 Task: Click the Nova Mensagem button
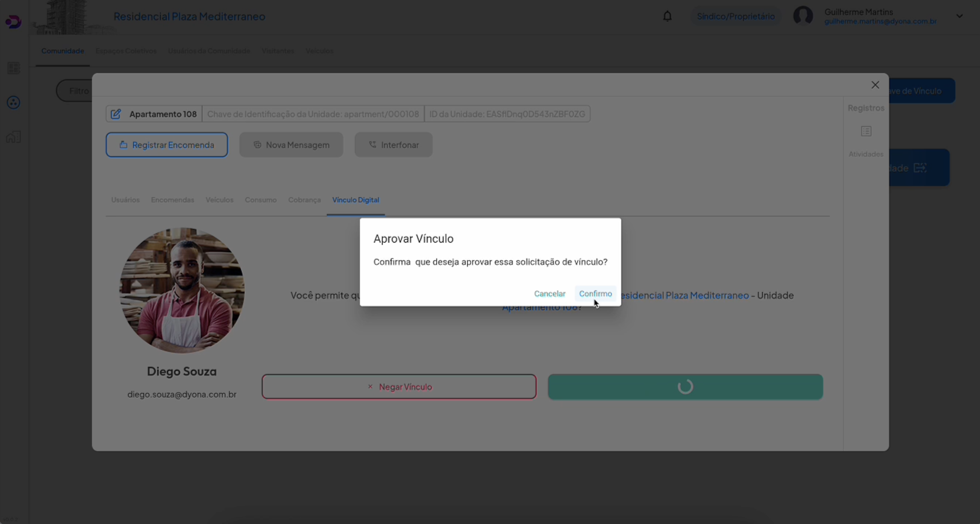pos(291,145)
